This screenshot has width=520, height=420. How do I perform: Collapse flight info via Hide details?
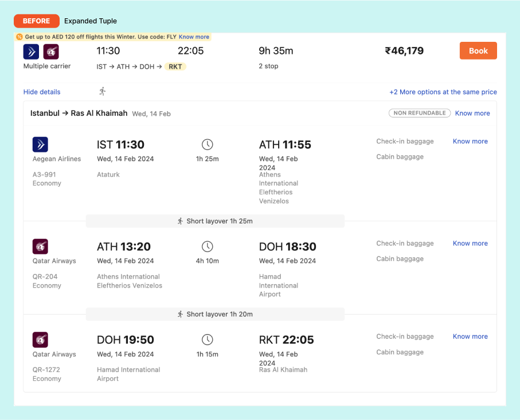[42, 92]
